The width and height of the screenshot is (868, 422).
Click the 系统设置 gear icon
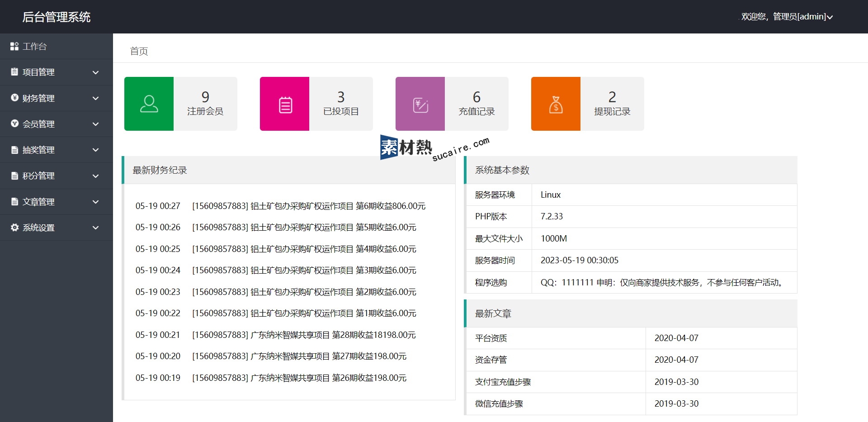[14, 228]
